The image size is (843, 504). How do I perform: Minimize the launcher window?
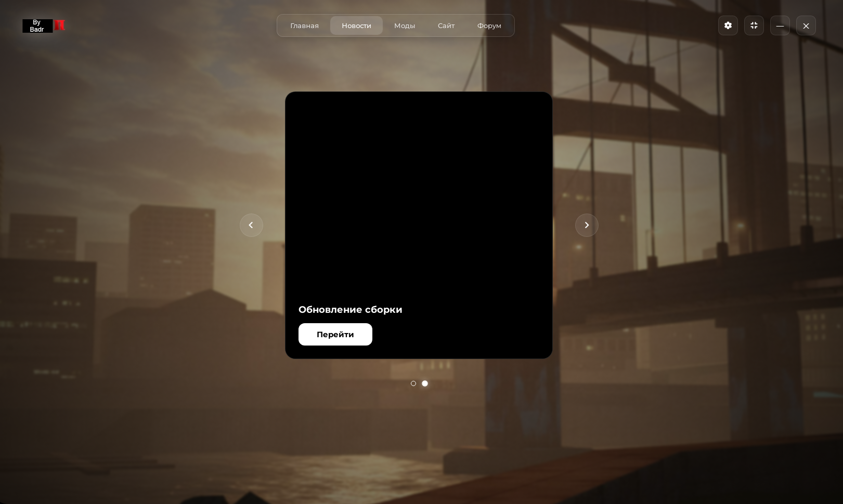tap(780, 25)
